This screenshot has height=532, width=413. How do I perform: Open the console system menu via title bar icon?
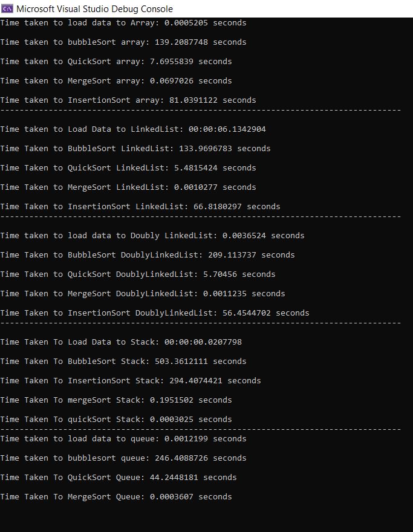(6, 8)
